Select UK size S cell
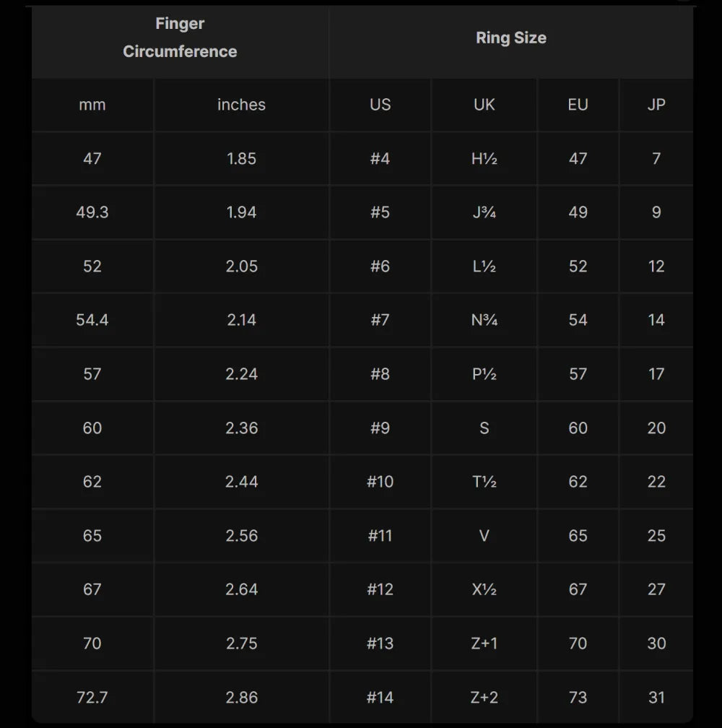The image size is (722, 728). pos(484,428)
